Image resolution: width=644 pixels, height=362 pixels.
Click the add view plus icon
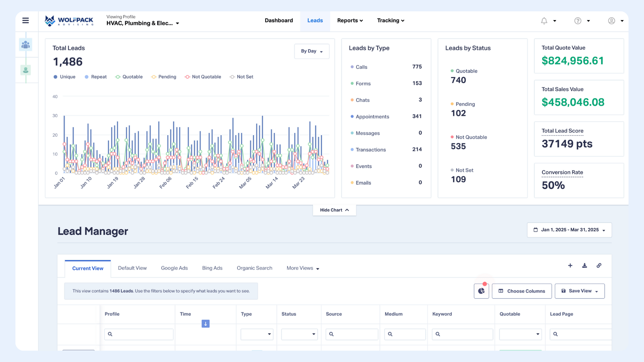[570, 265]
